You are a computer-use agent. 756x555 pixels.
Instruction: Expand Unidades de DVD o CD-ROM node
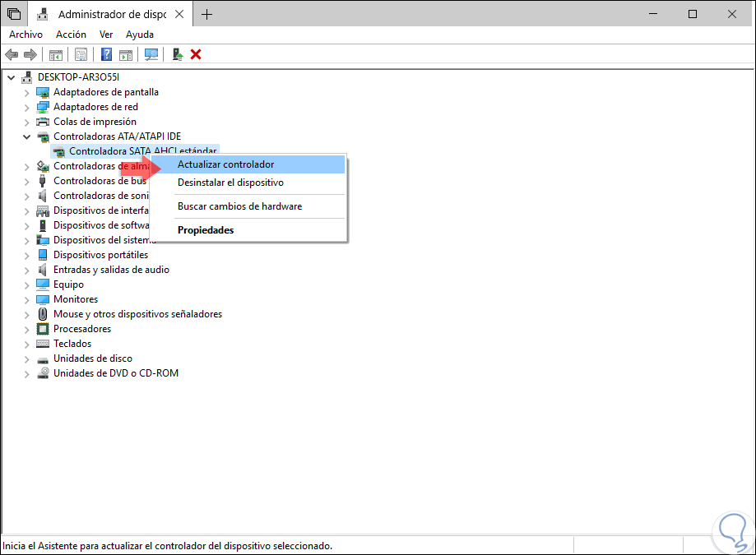(26, 374)
